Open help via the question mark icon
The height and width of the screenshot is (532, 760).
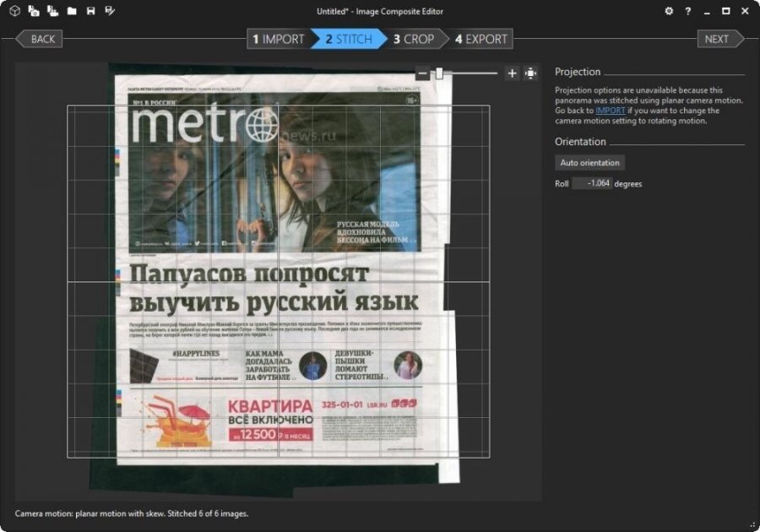pos(687,11)
